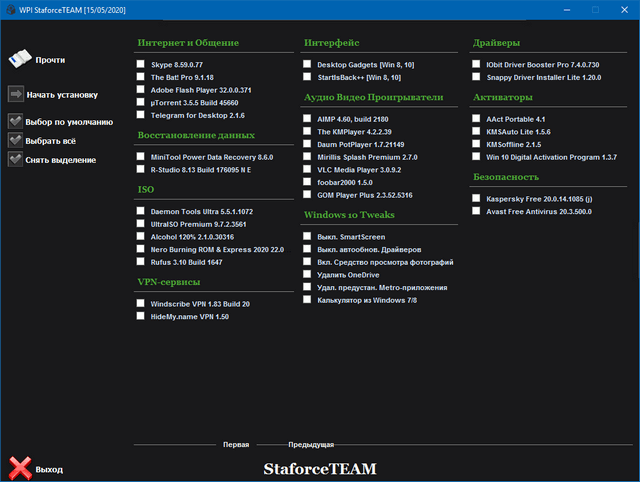Tick Выкл. автообнов. Драйверов checkbox

[307, 249]
